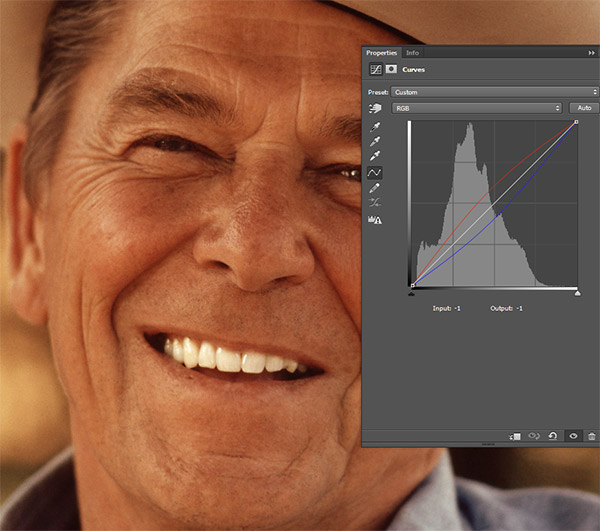
Task: Click the bottom-left curve control point
Action: tap(412, 285)
